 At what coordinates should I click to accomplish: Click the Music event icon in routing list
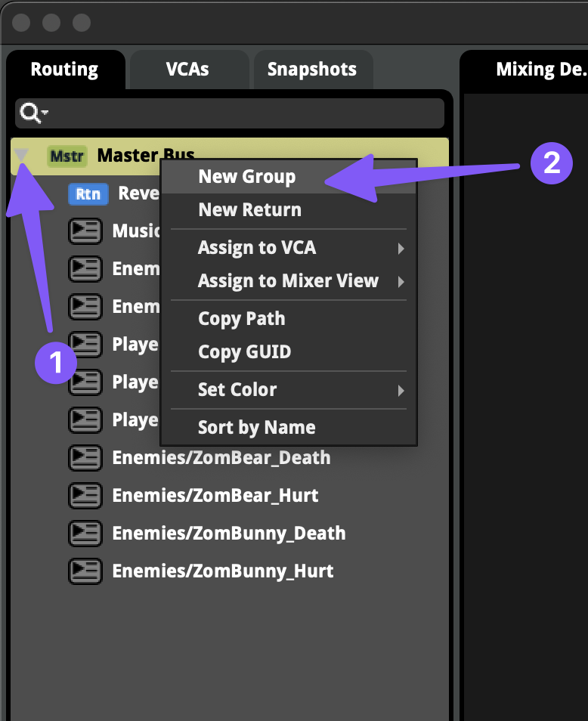click(x=85, y=231)
